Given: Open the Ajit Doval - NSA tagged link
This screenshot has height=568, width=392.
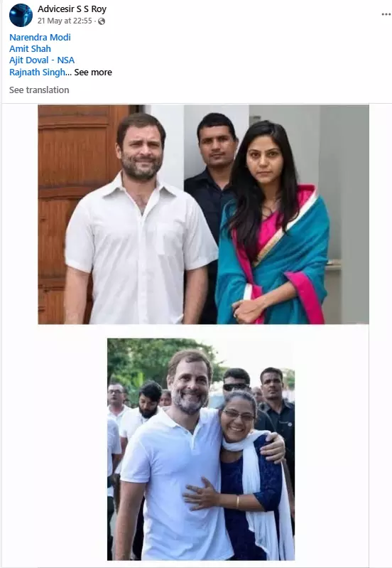Looking at the screenshot, I should pyautogui.click(x=42, y=60).
